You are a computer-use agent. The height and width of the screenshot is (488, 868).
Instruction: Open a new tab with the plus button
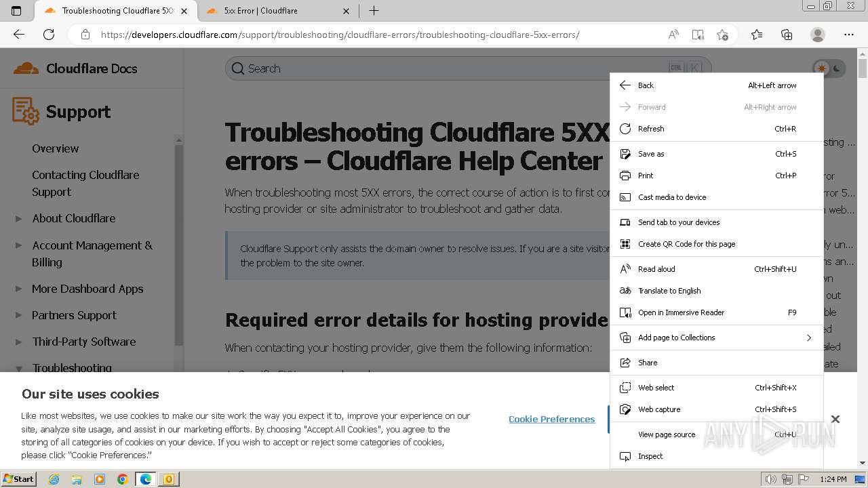(374, 11)
